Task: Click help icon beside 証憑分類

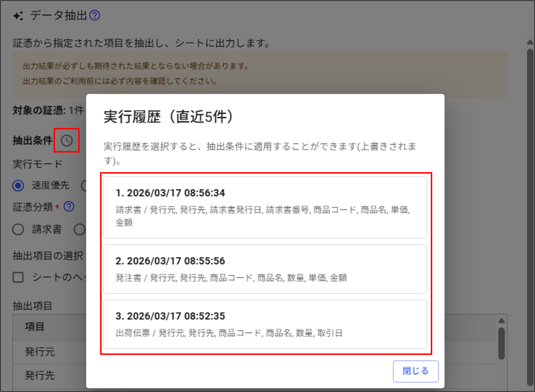Action: pyautogui.click(x=69, y=207)
